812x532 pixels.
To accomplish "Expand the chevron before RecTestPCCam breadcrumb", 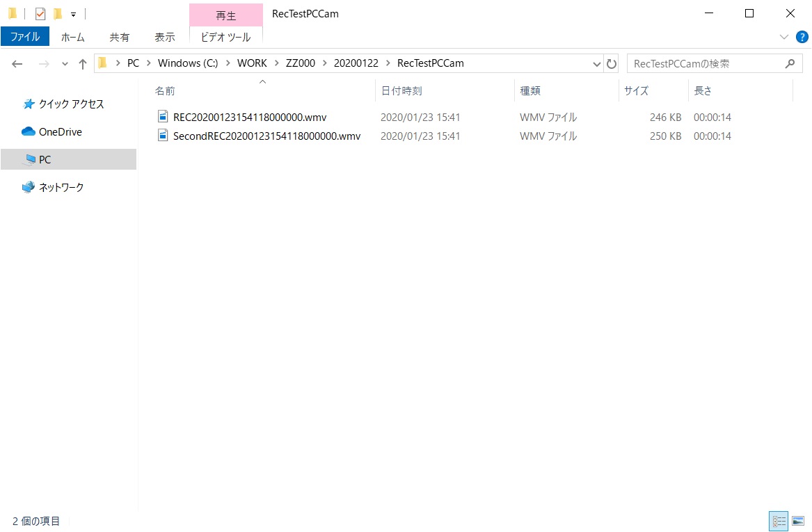I will pos(388,63).
